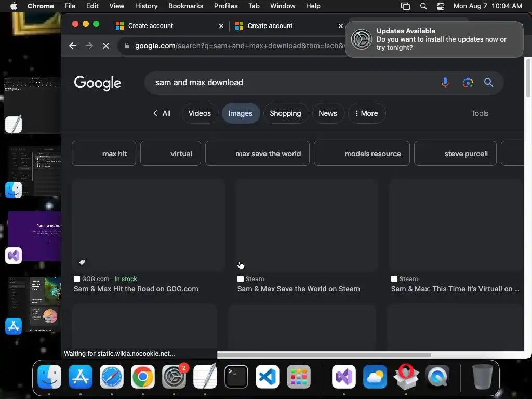Click the 'max save the world' chip
The height and width of the screenshot is (399, 532).
click(x=257, y=153)
